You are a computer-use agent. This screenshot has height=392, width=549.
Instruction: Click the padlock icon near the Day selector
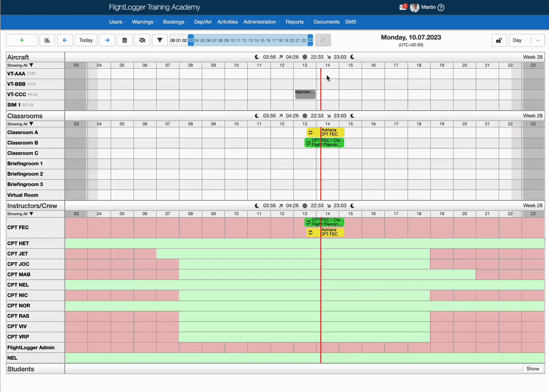coord(498,40)
